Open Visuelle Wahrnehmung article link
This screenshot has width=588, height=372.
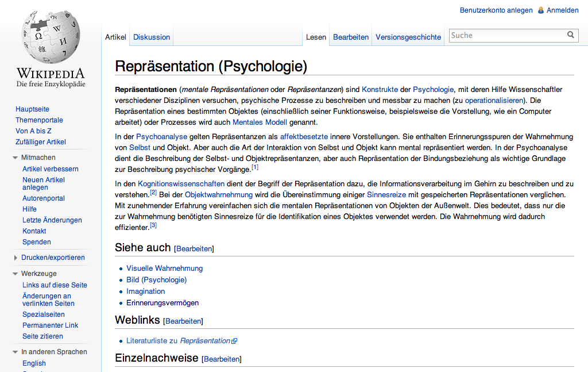pos(164,269)
